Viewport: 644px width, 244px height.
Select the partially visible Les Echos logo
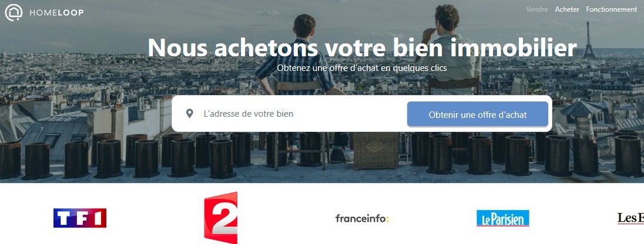tap(631, 218)
